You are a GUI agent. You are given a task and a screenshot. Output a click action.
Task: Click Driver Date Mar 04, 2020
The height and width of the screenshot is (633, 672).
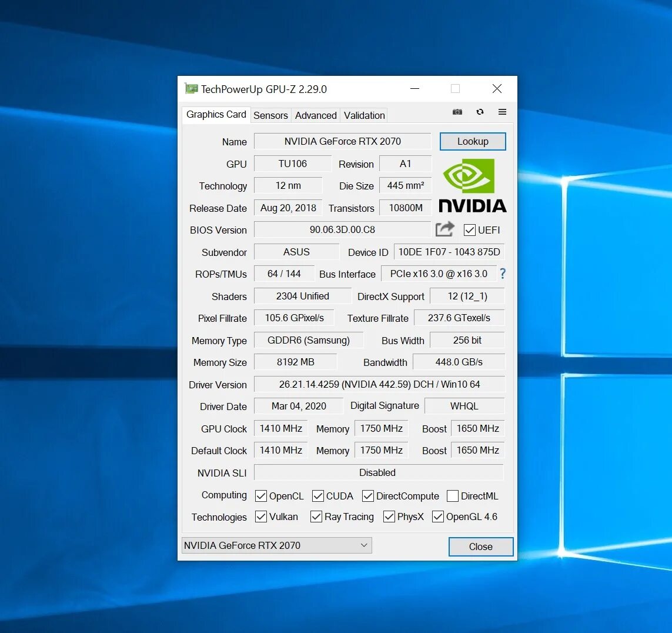299,406
